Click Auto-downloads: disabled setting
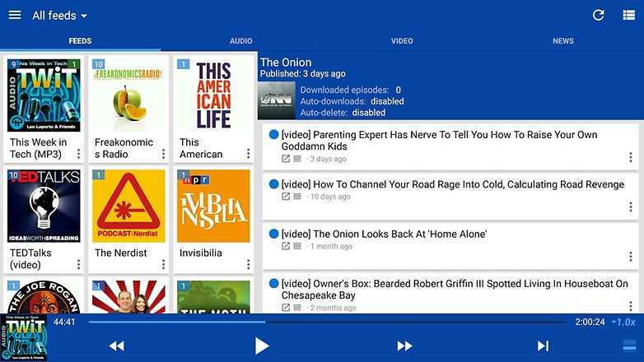Screen dimensions: 644x362 click(352, 101)
